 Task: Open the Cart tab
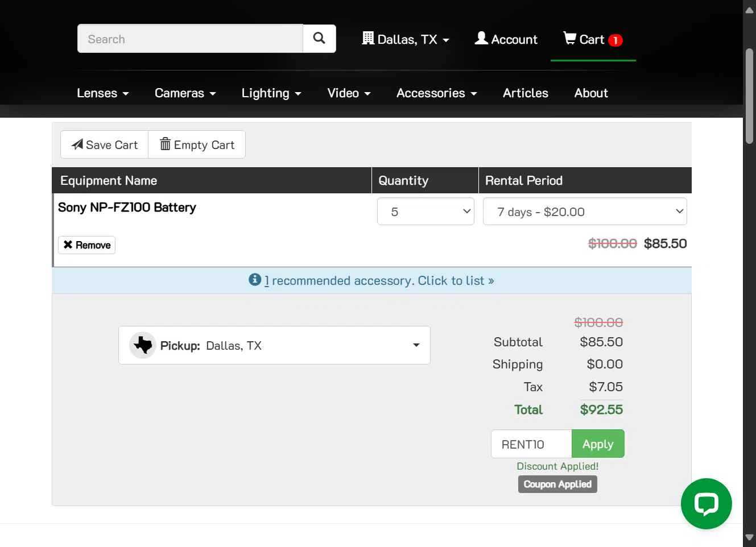[x=593, y=39]
